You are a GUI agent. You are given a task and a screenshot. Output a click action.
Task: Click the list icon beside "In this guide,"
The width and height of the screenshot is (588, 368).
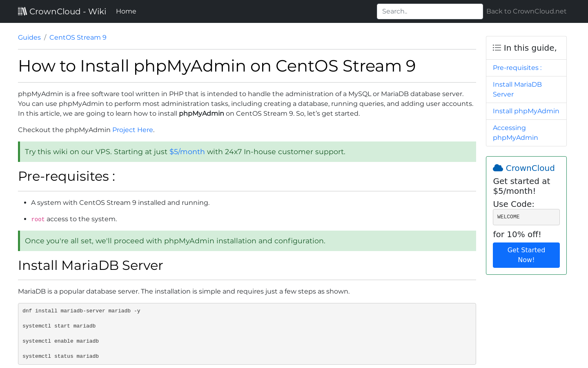point(497,47)
